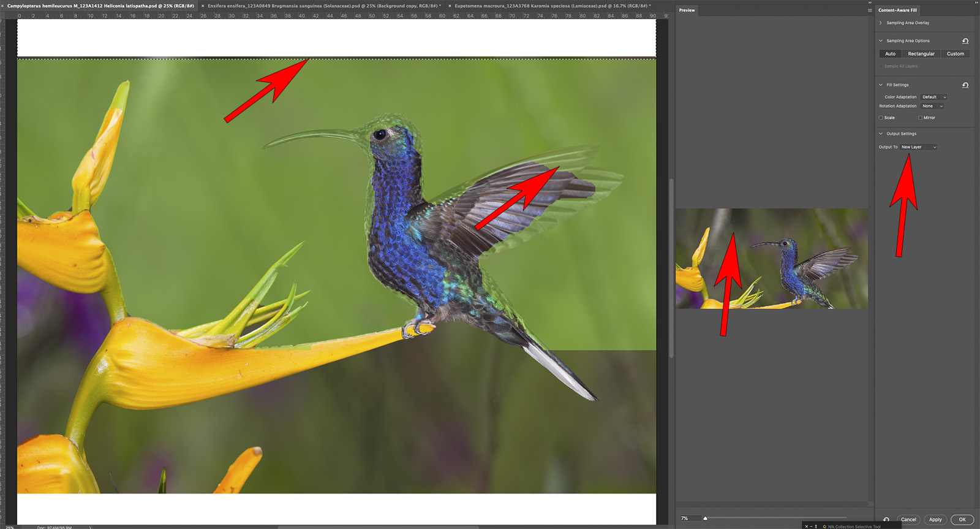
Task: Open the Preview panel menu icon
Action: (x=869, y=10)
